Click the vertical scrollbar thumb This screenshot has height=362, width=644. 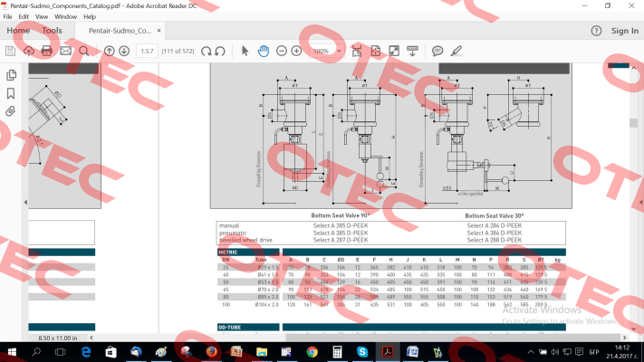(633, 123)
